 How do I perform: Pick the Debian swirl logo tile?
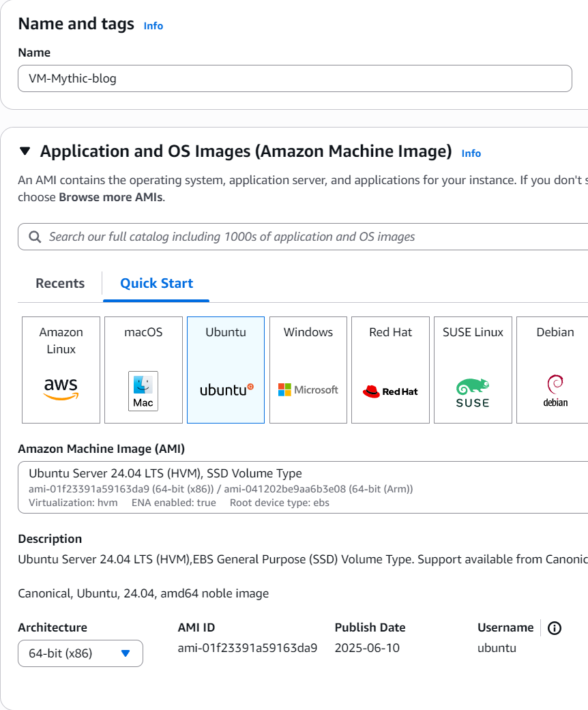tap(555, 370)
